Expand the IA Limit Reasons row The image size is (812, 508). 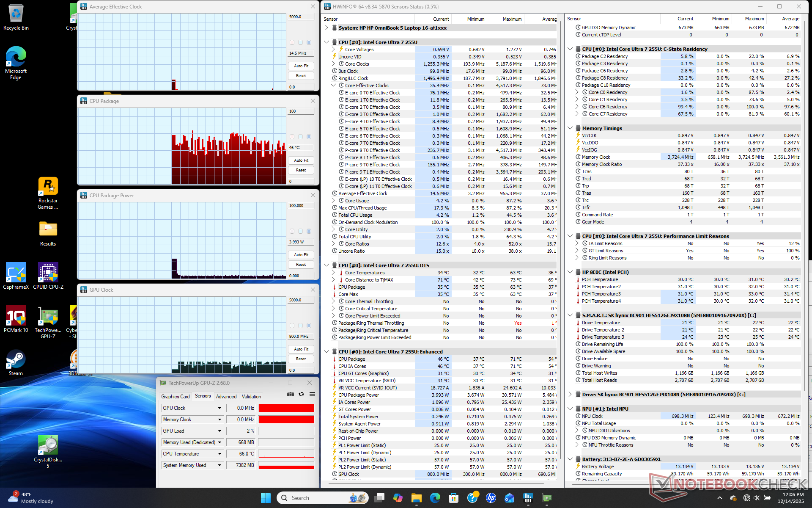pyautogui.click(x=577, y=243)
